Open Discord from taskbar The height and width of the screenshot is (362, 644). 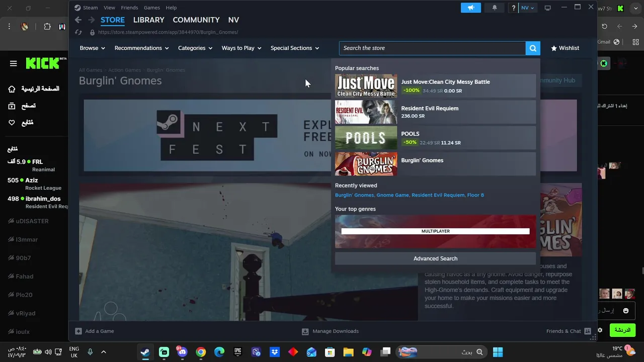(182, 352)
